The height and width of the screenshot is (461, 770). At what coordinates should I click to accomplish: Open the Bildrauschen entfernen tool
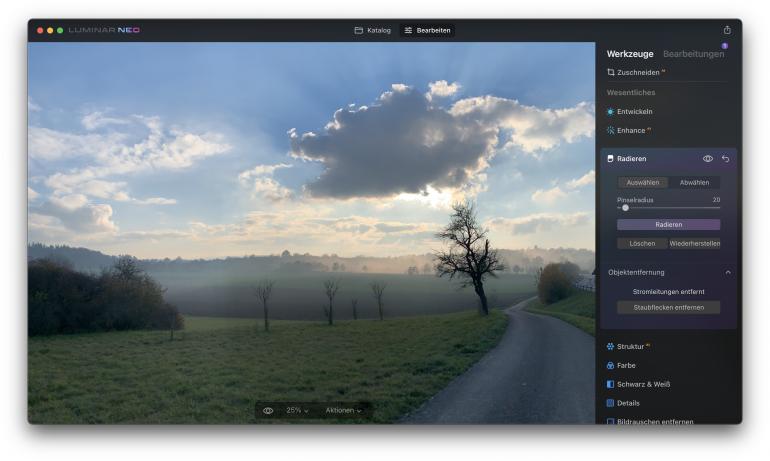[x=650, y=421]
